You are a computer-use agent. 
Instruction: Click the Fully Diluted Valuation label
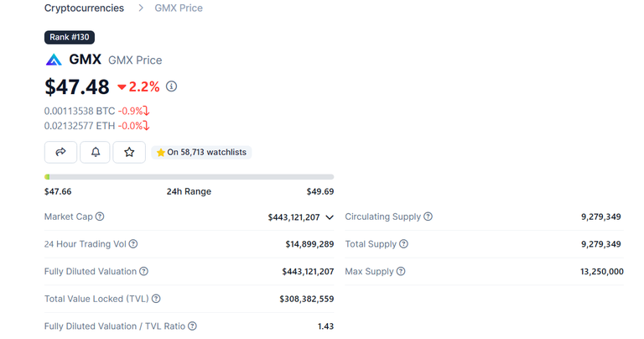click(91, 271)
